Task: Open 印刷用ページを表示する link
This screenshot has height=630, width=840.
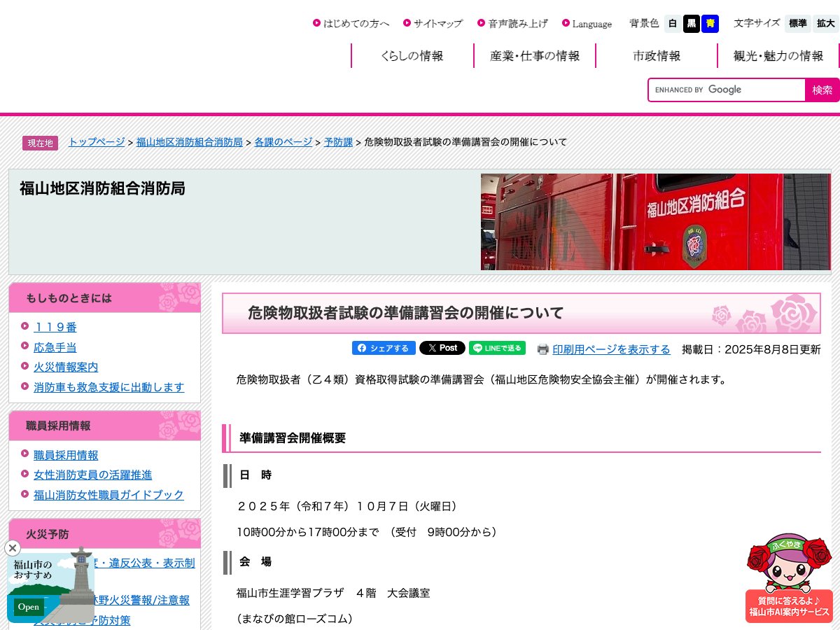Action: (x=611, y=349)
